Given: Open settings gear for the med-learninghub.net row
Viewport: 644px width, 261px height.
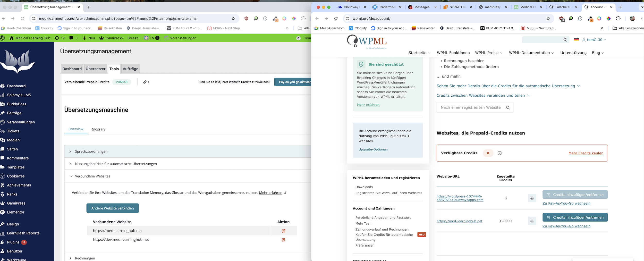Looking at the screenshot, I should (532, 221).
